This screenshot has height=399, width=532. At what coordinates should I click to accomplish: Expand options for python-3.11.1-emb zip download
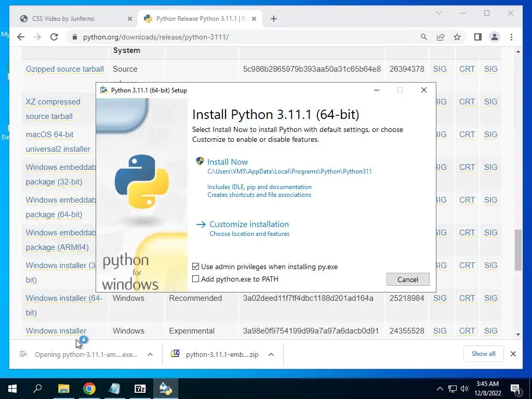271,354
